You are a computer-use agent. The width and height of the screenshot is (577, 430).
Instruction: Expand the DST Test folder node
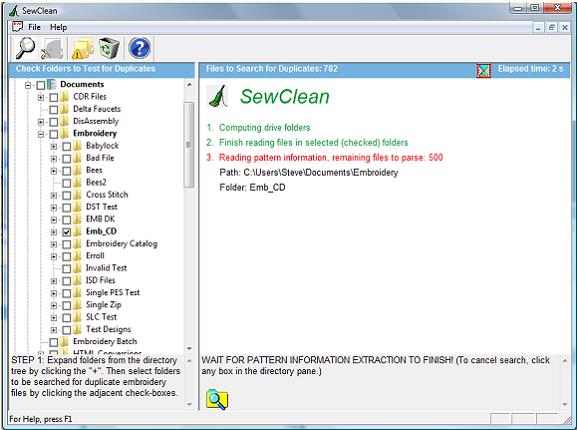54,208
